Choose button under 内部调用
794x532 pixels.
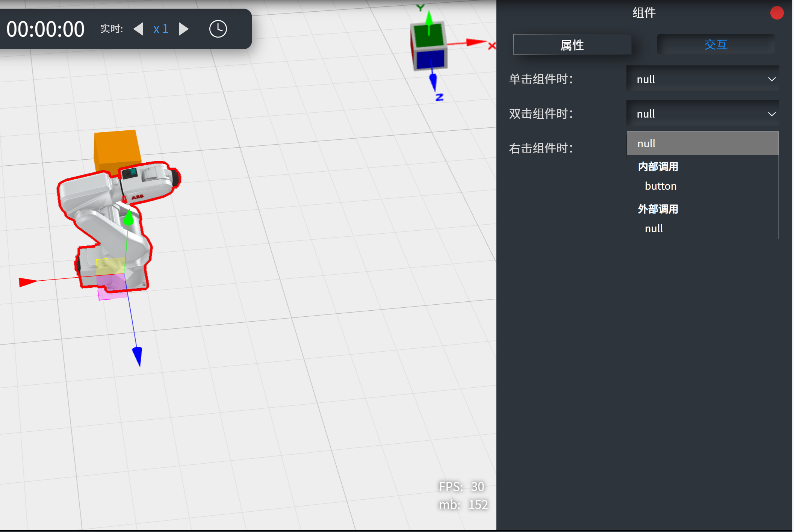point(661,186)
